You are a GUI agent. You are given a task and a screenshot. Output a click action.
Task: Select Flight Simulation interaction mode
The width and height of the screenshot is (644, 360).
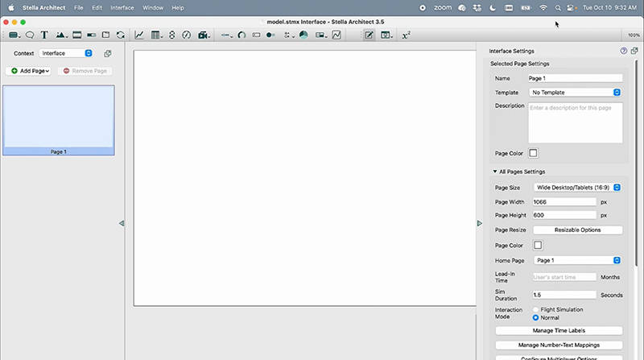click(x=536, y=309)
